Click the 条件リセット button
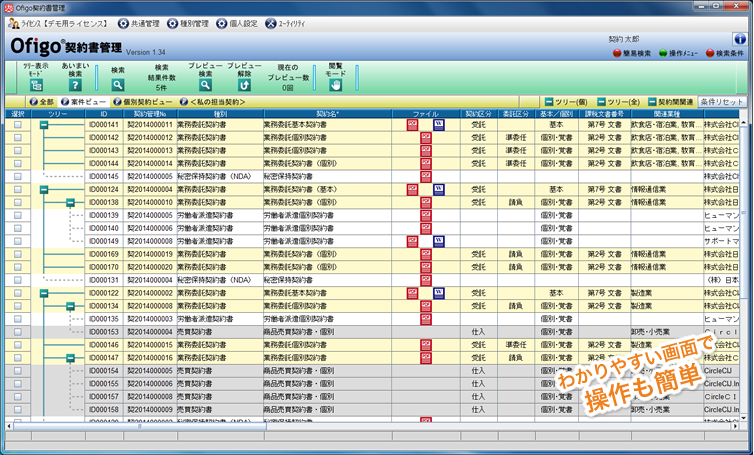The width and height of the screenshot is (754, 455). coord(721,102)
